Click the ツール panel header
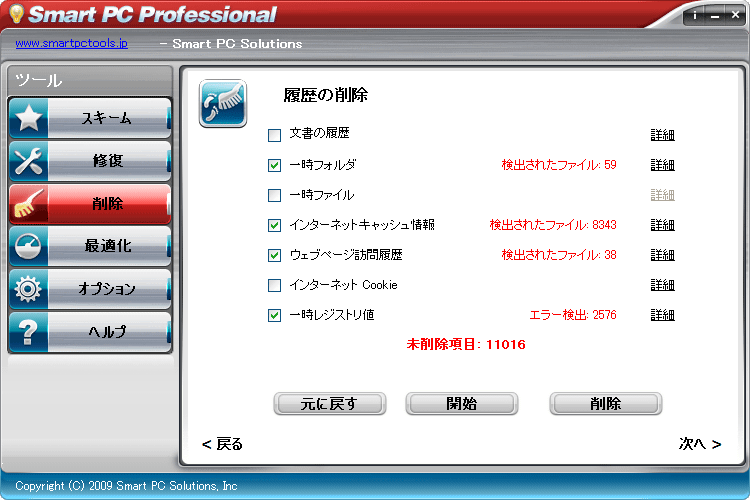Image resolution: width=750 pixels, height=500 pixels. (90, 80)
